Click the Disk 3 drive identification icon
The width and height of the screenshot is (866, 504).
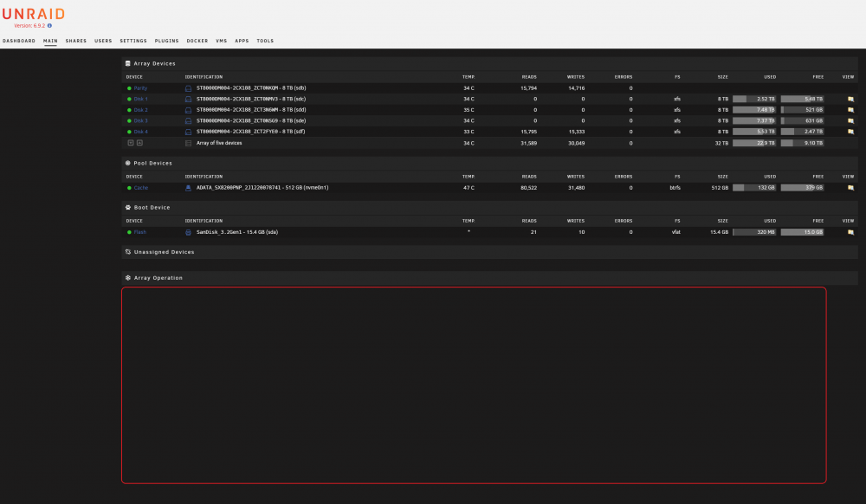[188, 121]
